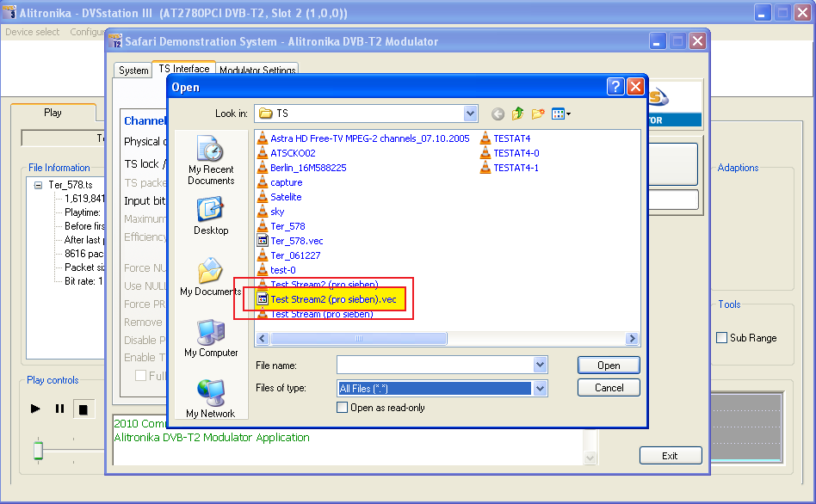Screen dimensions: 816x504
Task: Select the Satelite file icon
Action: [x=263, y=197]
